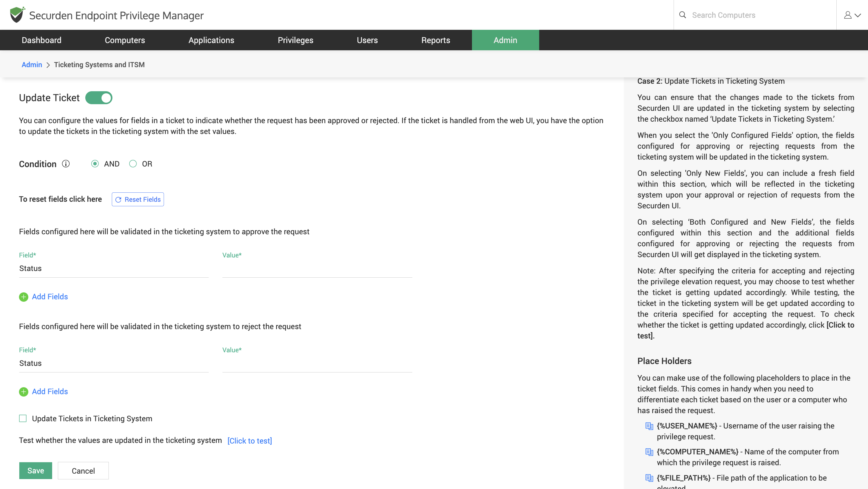Navigate to the Users tab

(x=367, y=40)
